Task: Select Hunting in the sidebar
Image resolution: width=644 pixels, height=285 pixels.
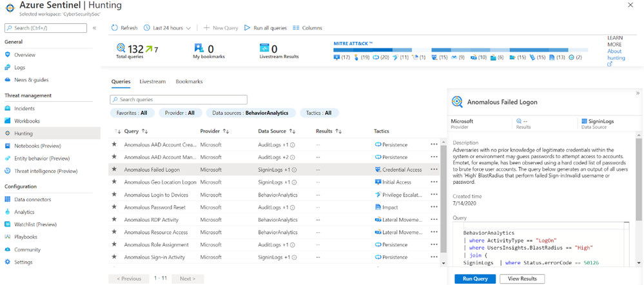Action: coord(50,133)
